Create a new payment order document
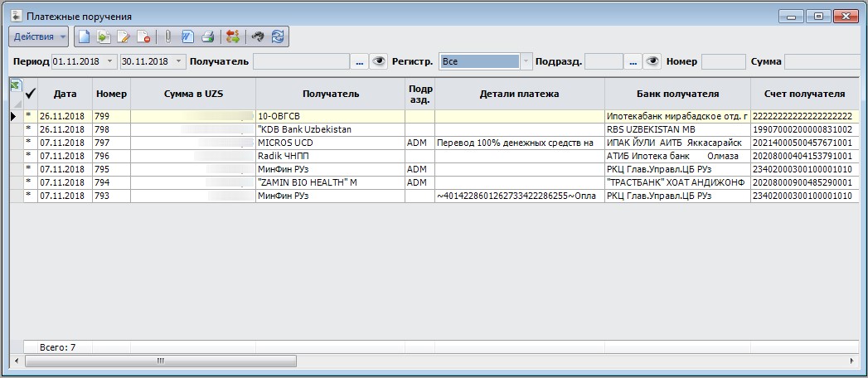Image resolution: width=868 pixels, height=378 pixels. click(83, 37)
